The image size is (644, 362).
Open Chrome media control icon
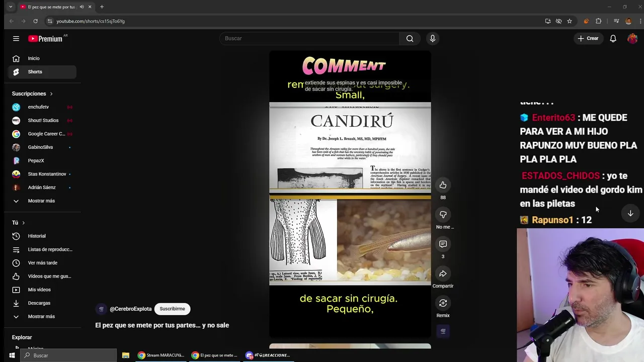point(616,21)
